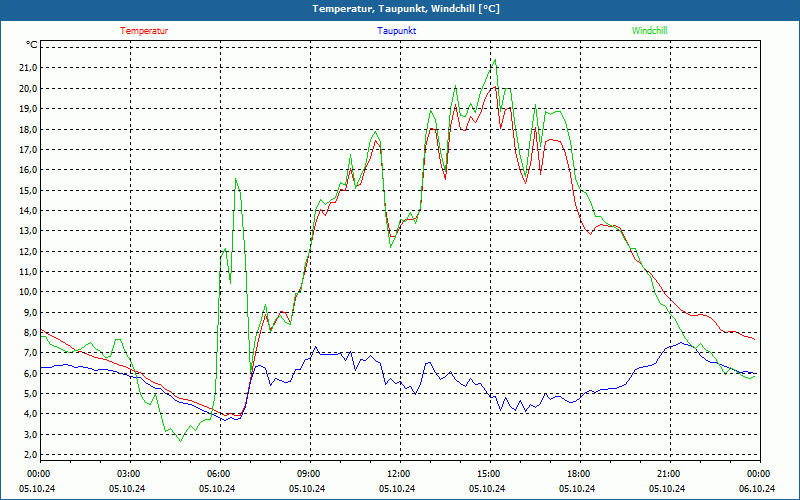
Task: Click the '05.10.24' date beneath 03:00
Action: click(x=127, y=488)
